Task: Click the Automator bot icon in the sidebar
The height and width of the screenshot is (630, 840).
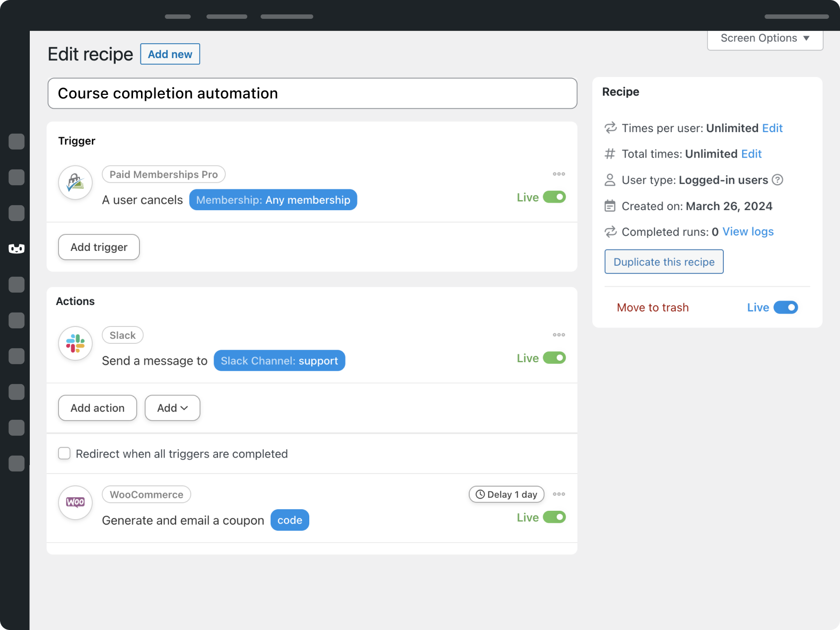Action: click(17, 249)
